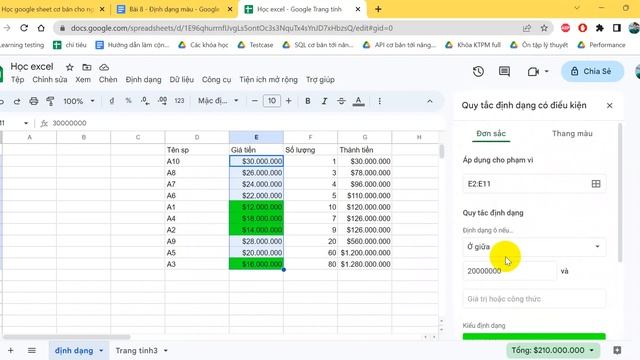Viewport: 640px width, 360px height.
Task: Select data range grid icon
Action: (596, 184)
